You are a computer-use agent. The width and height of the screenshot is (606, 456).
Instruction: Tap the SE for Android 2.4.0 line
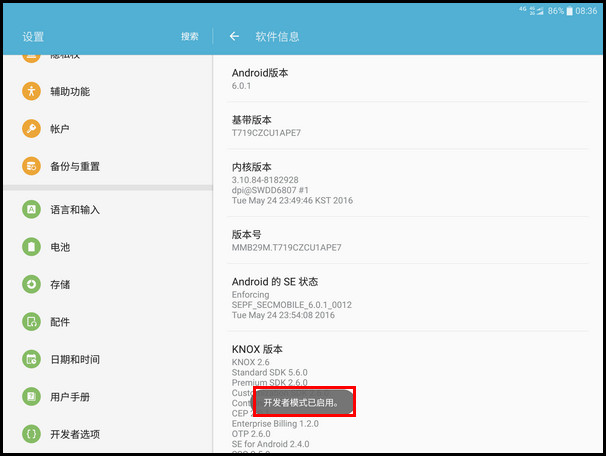pyautogui.click(x=271, y=444)
